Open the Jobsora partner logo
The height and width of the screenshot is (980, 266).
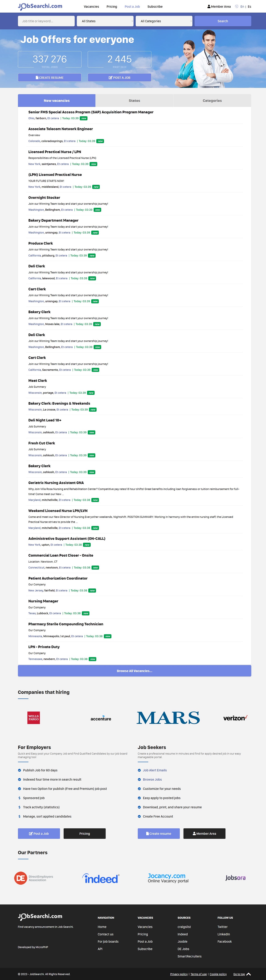coord(235,878)
